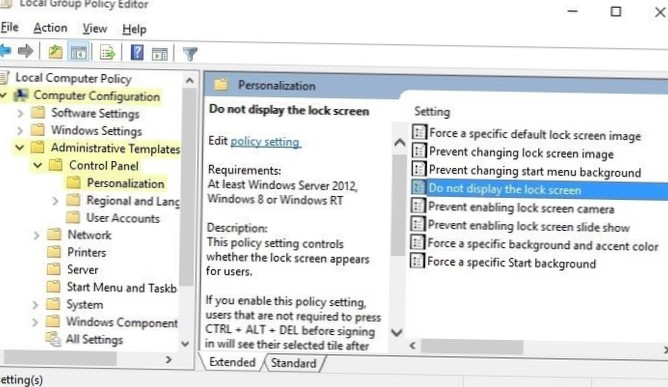Click the policy icon beside Prevent changing start menu background
The image size is (668, 387).
(x=419, y=169)
